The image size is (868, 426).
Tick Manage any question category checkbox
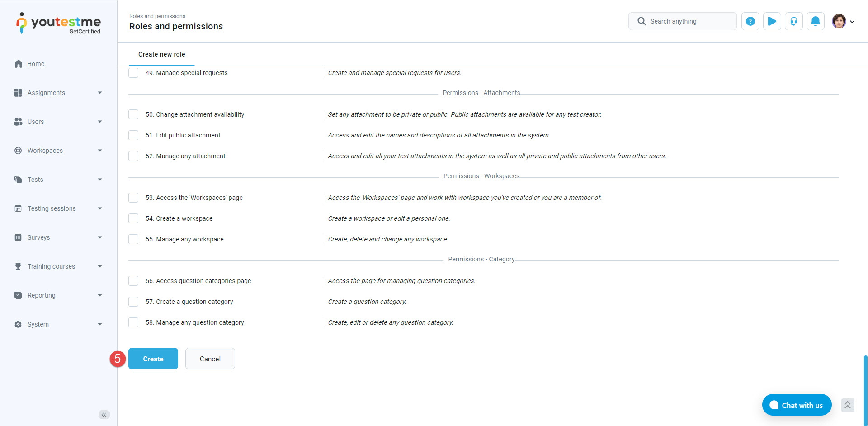133,322
